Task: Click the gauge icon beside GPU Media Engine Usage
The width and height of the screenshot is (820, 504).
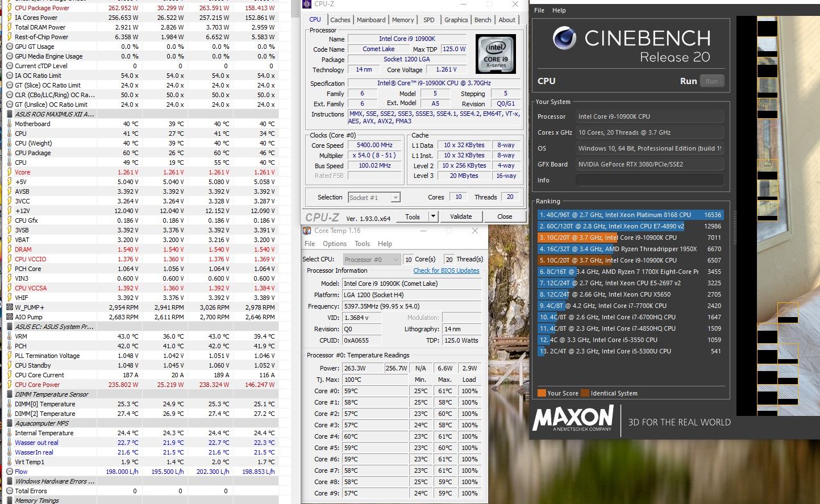Action: point(9,56)
